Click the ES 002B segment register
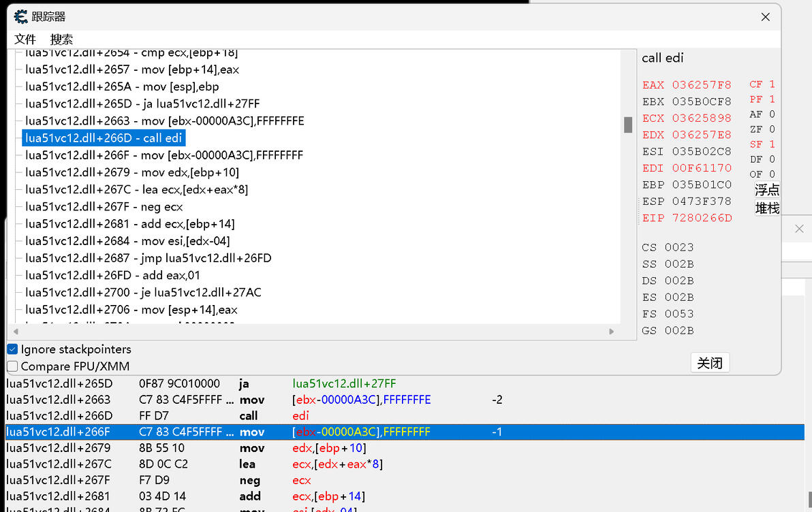The height and width of the screenshot is (512, 812). (x=668, y=297)
